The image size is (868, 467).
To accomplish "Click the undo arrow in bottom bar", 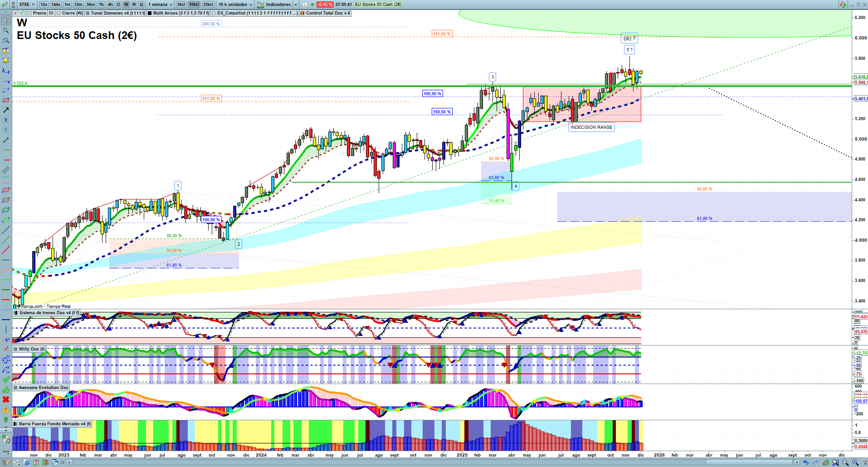I will tap(806, 462).
